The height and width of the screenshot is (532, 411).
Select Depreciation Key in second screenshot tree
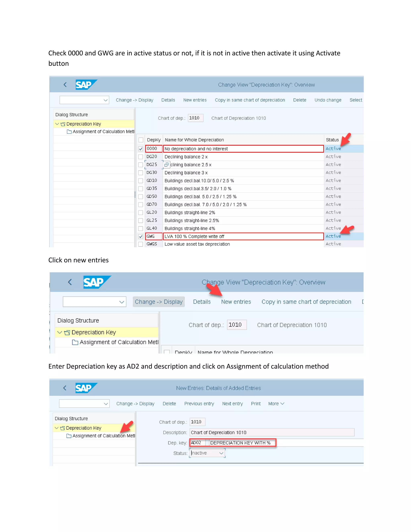(x=94, y=332)
